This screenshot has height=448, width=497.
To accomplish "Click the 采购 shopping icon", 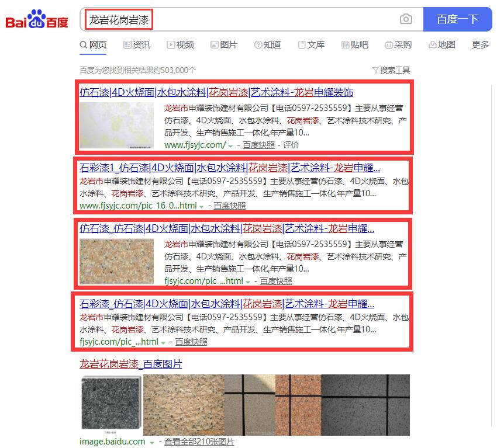I will click(389, 44).
